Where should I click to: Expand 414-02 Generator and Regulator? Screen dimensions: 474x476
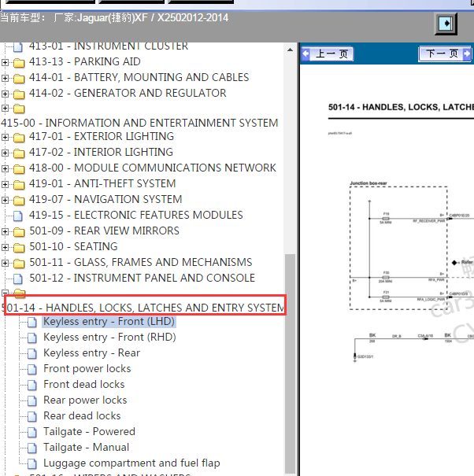[x=5, y=94]
